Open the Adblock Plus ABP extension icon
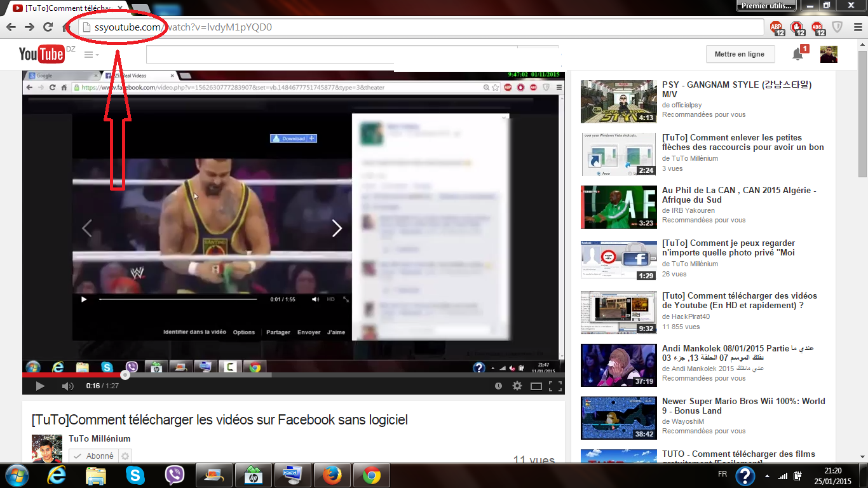This screenshot has width=868, height=488. [x=777, y=27]
